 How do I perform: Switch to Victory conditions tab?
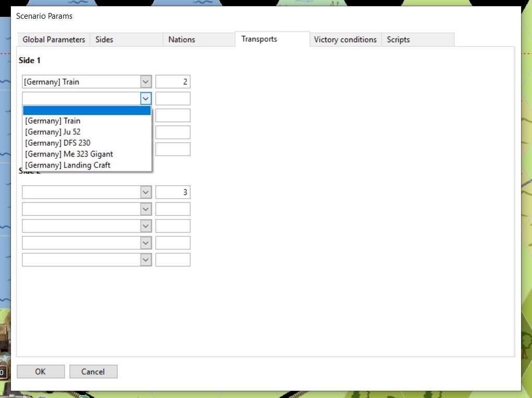345,40
